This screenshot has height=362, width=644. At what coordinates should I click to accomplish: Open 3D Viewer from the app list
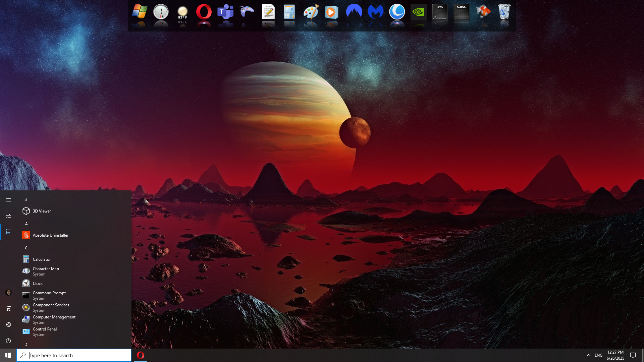(74, 211)
